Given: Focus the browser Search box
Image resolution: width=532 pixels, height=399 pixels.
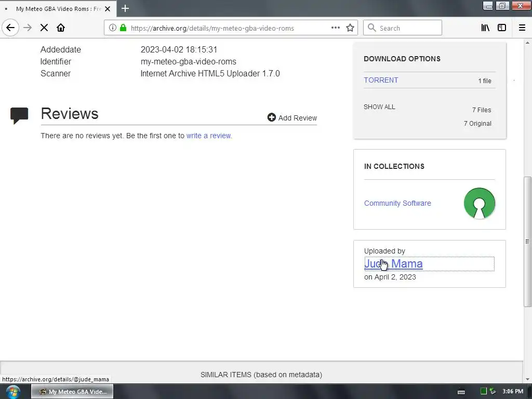Looking at the screenshot, I should point(403,28).
